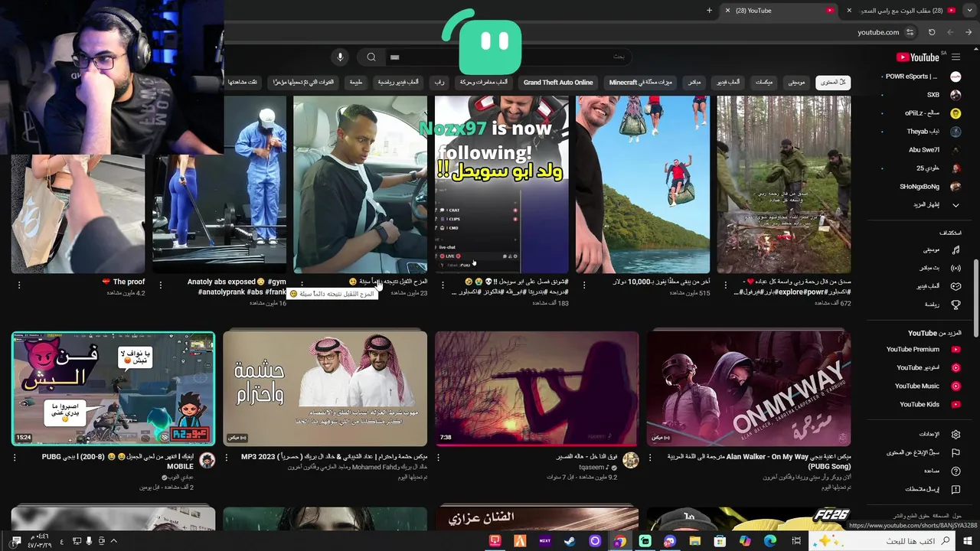Open PUBG MOBILE video thumbnail 15:24

pyautogui.click(x=113, y=388)
